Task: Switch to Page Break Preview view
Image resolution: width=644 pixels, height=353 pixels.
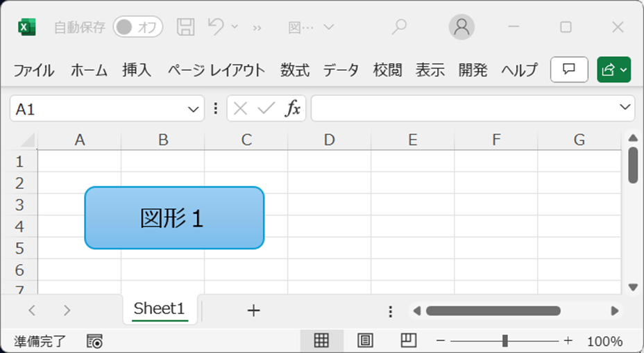Action: click(408, 340)
